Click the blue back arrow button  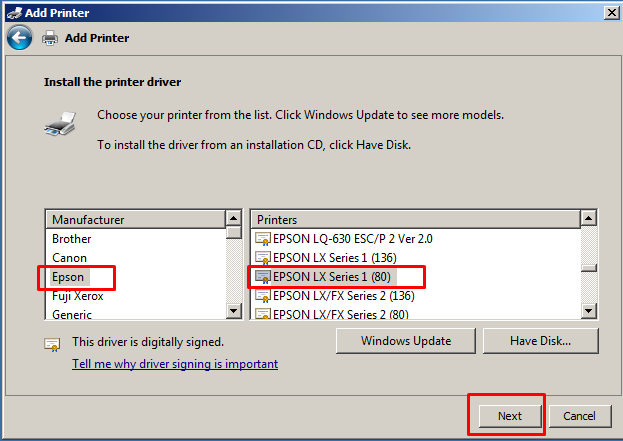tap(19, 38)
